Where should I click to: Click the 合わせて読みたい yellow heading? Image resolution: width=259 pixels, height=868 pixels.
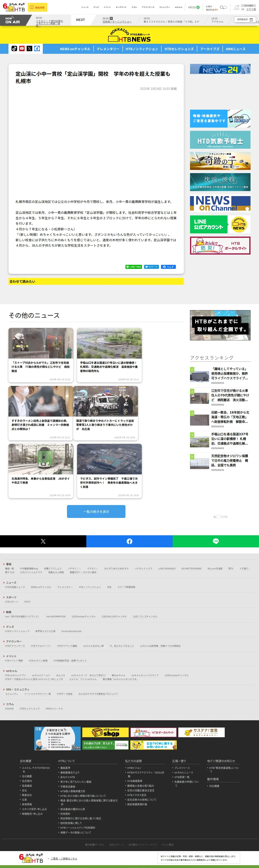click(x=96, y=281)
